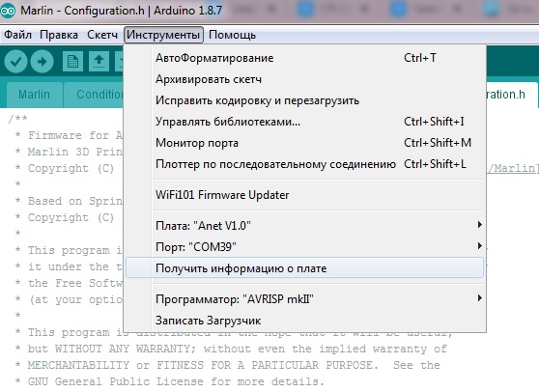
Task: Launch Плоттер по последовательному соединению
Action: click(x=304, y=164)
